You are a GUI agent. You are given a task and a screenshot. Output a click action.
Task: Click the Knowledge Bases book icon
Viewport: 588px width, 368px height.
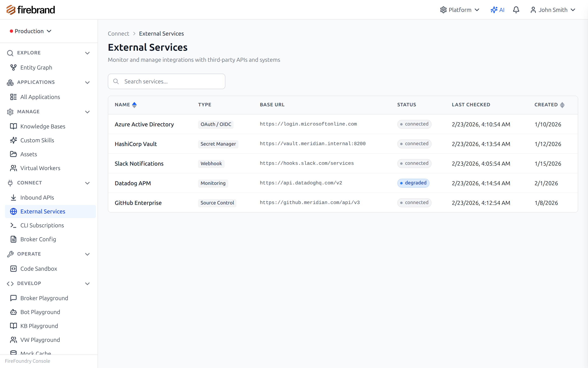point(13,126)
